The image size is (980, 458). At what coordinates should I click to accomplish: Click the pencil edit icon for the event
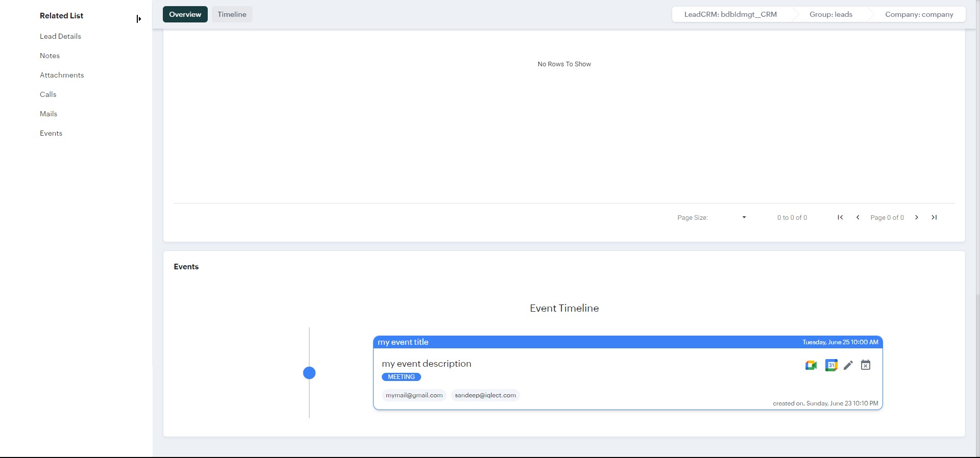(x=848, y=365)
